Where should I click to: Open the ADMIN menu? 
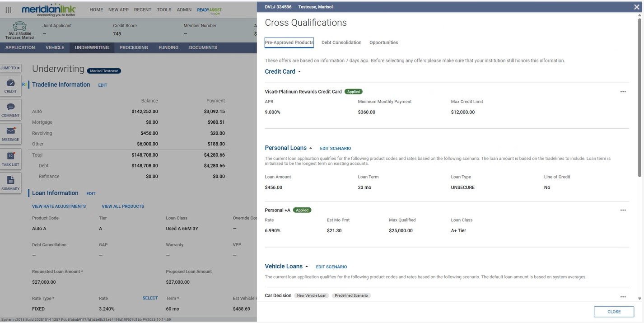tap(184, 9)
